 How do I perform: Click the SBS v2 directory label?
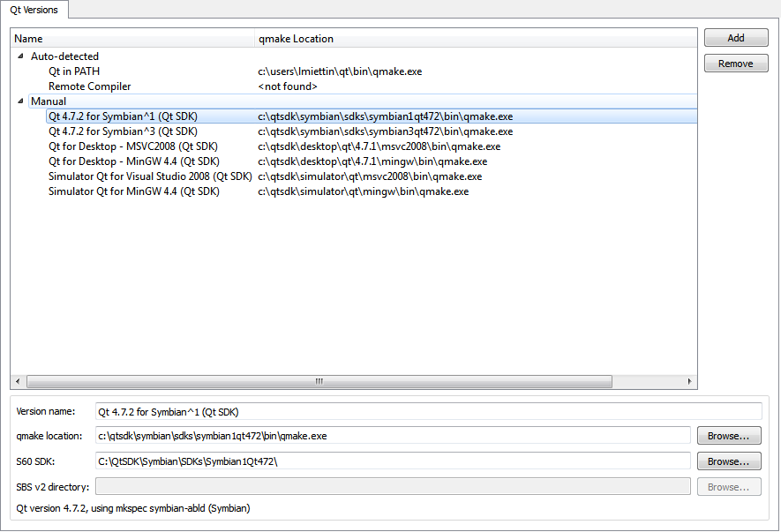[52, 487]
